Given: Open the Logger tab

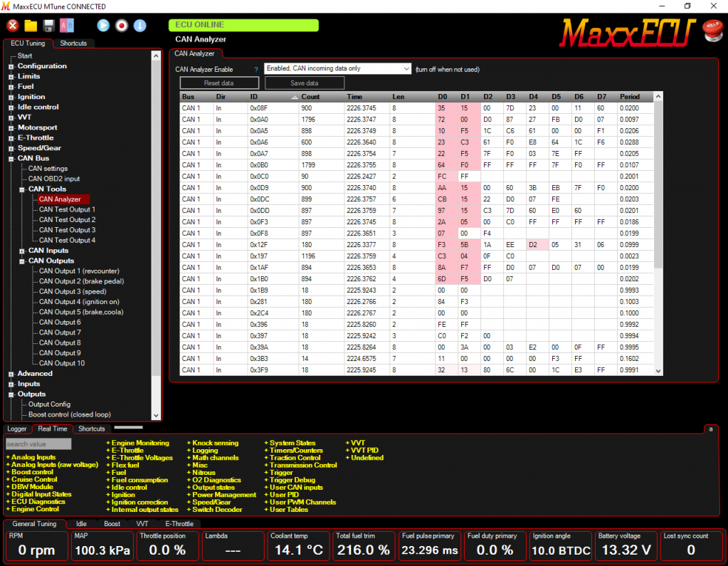Looking at the screenshot, I should pyautogui.click(x=16, y=429).
